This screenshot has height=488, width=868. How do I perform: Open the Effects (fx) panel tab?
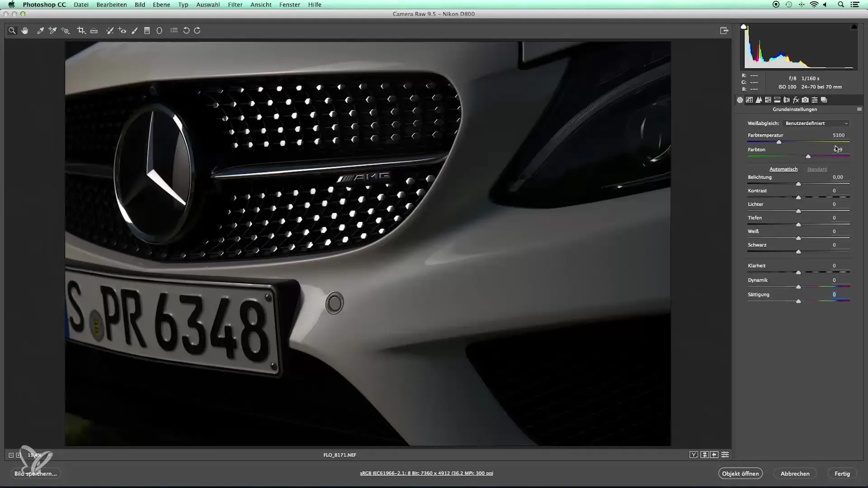[796, 100]
